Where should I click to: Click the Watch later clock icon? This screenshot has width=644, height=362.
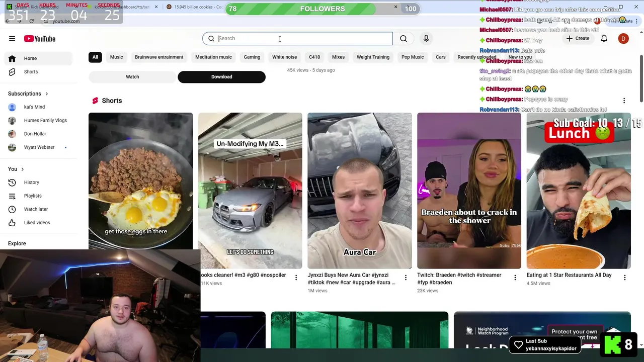tap(12, 209)
